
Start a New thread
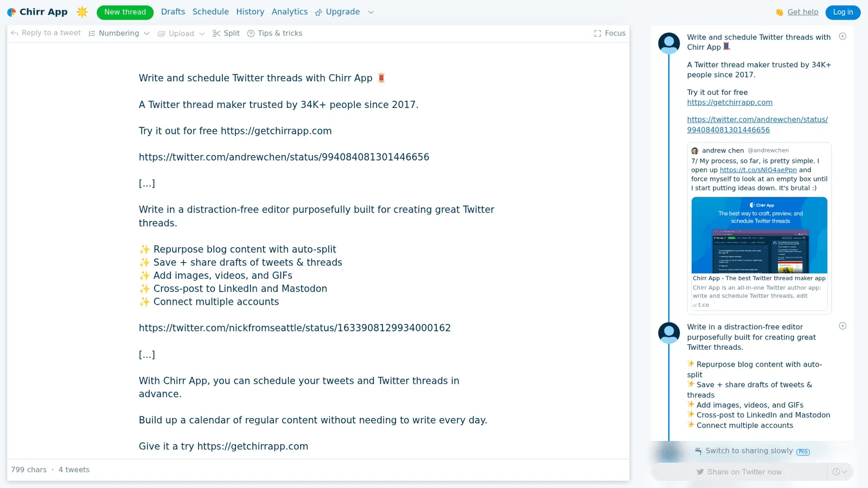(x=125, y=12)
